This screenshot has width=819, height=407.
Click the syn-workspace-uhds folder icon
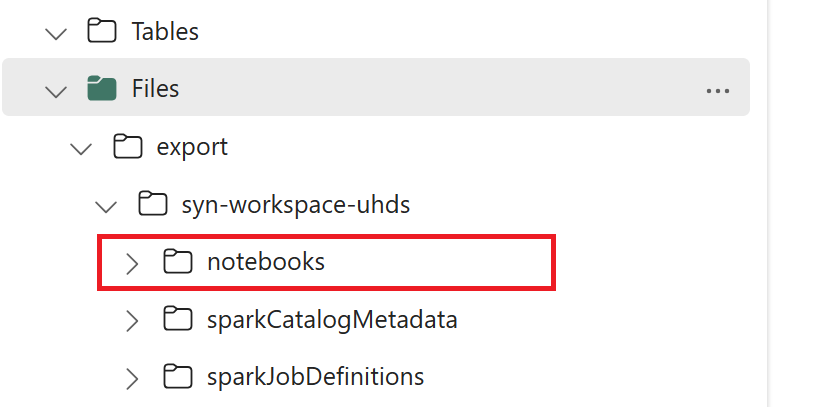pos(153,204)
